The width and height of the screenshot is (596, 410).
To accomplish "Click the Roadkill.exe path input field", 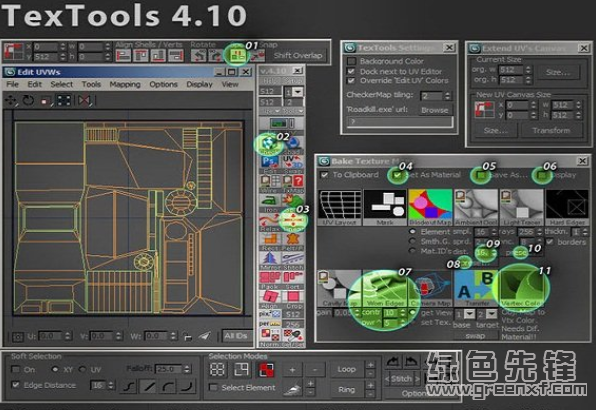I will (x=400, y=122).
